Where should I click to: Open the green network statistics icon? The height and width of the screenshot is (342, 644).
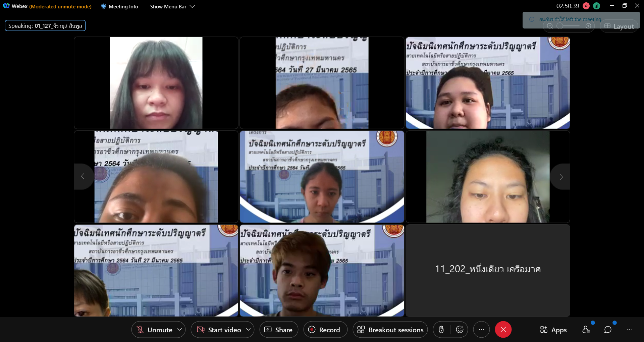coord(596,6)
